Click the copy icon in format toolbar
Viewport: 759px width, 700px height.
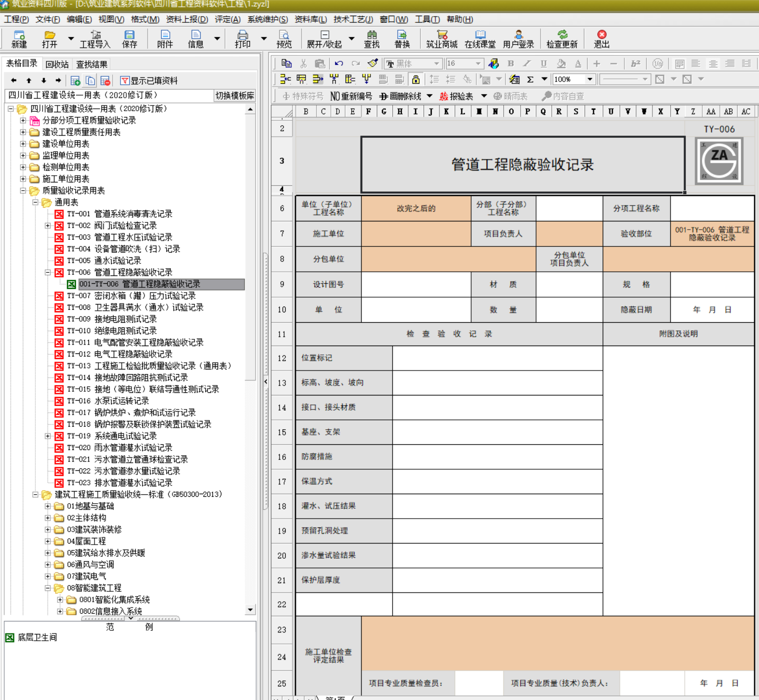tap(286, 63)
